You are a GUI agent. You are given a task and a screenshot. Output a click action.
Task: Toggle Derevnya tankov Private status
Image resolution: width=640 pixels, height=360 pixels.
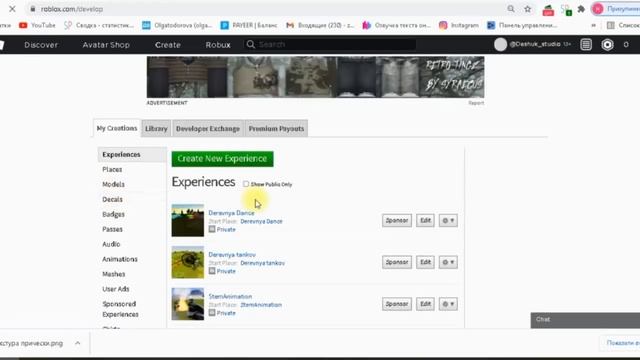pyautogui.click(x=222, y=271)
